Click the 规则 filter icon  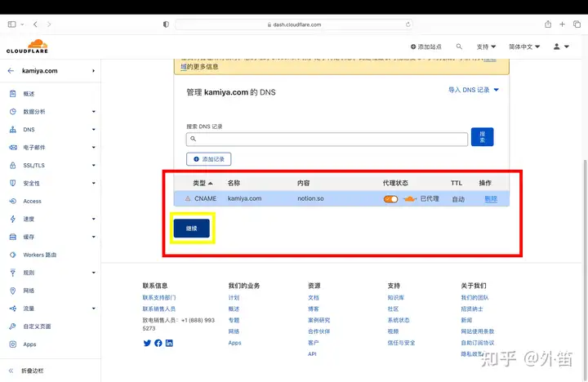(13, 273)
